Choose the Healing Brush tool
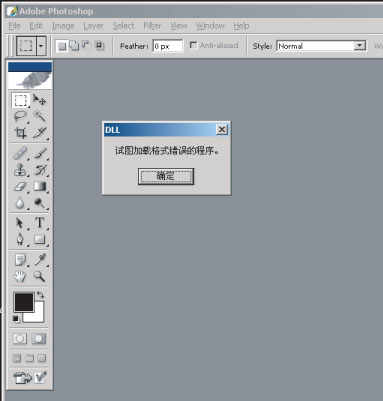 click(x=20, y=153)
